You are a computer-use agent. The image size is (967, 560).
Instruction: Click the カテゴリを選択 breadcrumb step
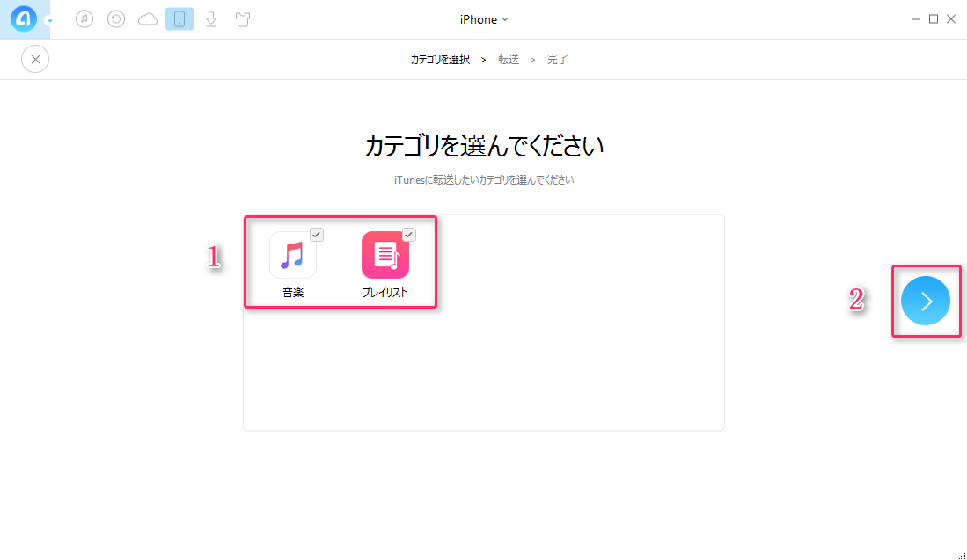440,60
